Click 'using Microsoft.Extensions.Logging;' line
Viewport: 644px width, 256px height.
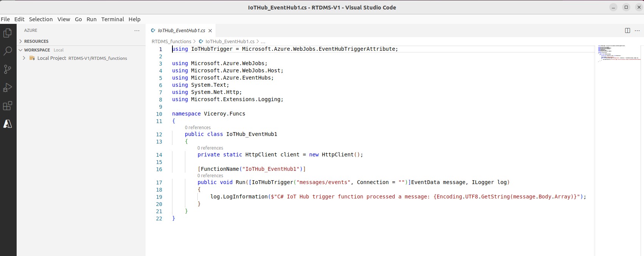[x=228, y=99]
